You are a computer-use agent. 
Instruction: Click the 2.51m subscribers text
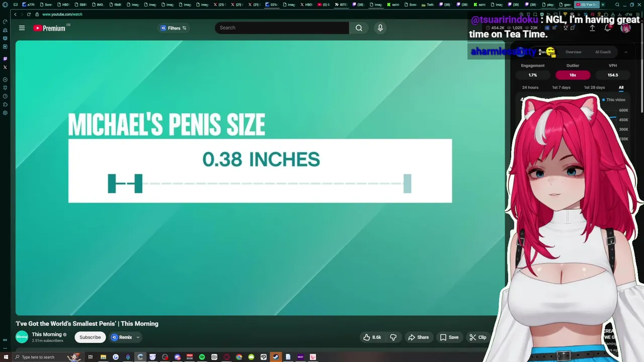coord(47,341)
